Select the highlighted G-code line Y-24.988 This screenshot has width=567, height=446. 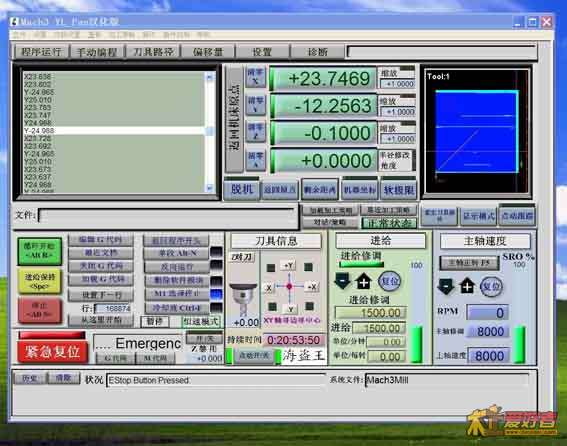click(x=115, y=131)
